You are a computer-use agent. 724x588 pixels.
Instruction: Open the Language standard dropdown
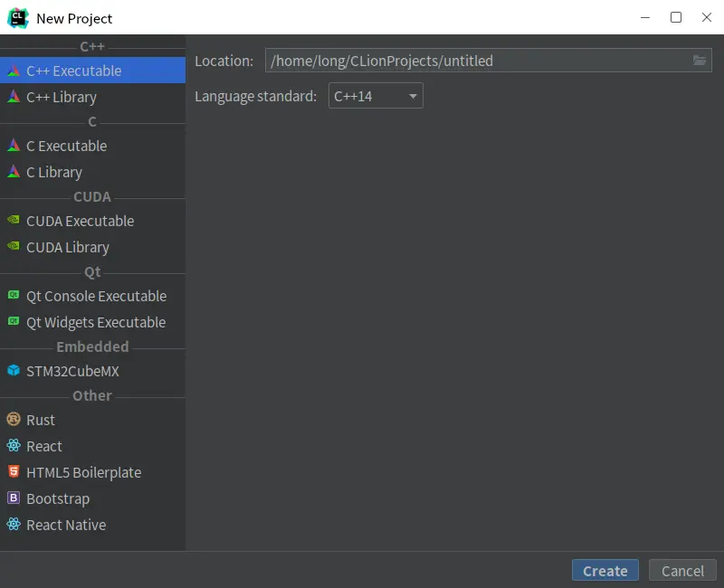(376, 96)
